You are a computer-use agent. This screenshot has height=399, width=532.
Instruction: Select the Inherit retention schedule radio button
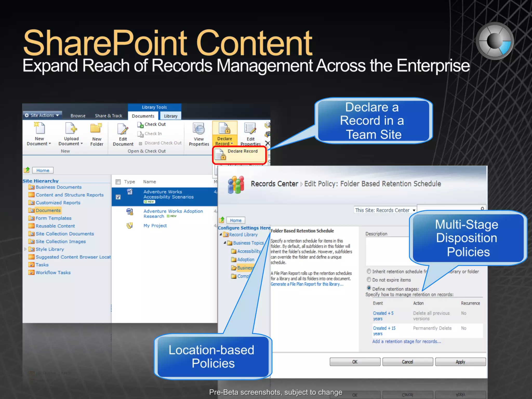click(369, 271)
